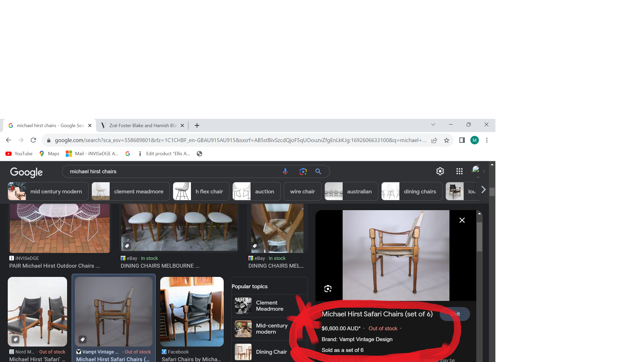Click the magnifier search button
The image size is (644, 362).
[x=318, y=171]
